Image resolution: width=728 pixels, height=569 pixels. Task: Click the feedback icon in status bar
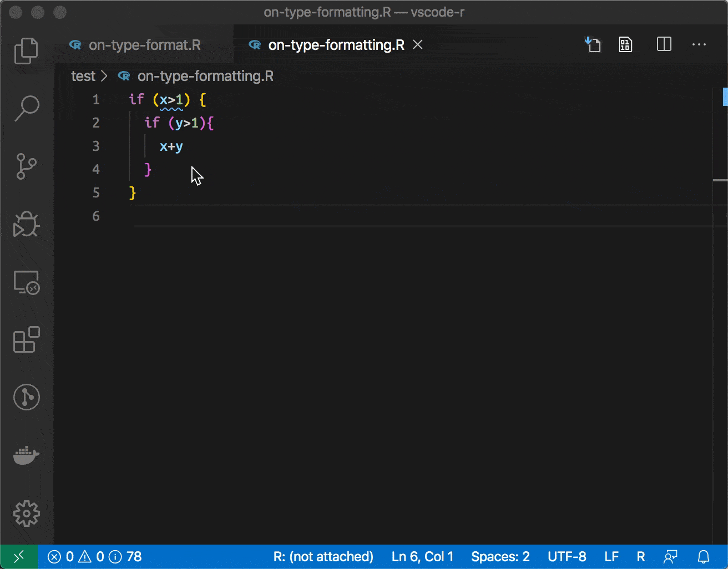(x=671, y=557)
